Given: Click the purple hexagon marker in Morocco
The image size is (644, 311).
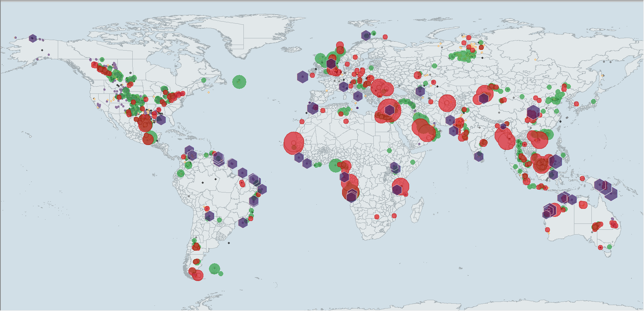Looking at the screenshot, I should pos(312,108).
